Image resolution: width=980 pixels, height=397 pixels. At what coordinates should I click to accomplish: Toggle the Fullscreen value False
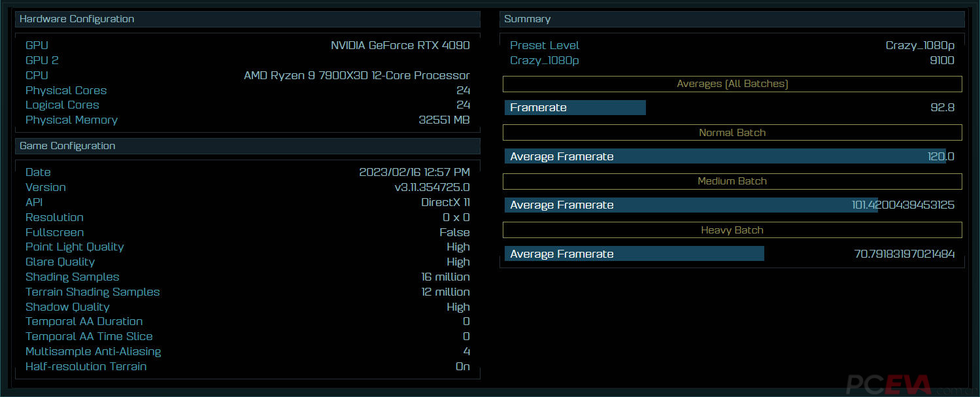pos(454,232)
